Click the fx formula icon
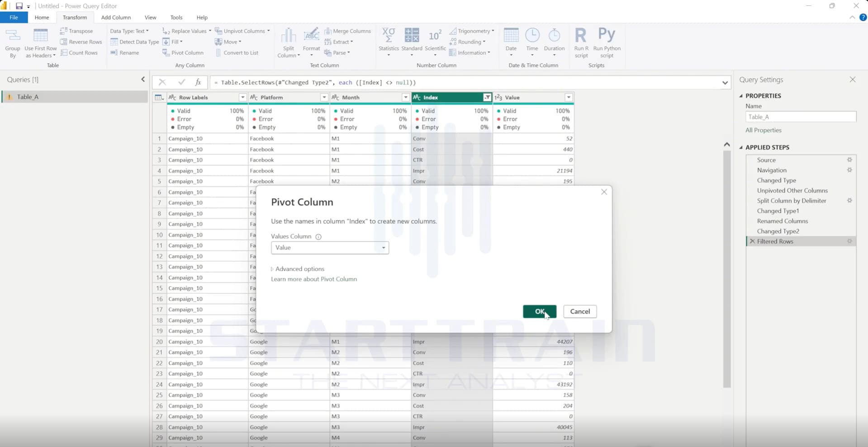The width and height of the screenshot is (868, 447). (x=198, y=82)
